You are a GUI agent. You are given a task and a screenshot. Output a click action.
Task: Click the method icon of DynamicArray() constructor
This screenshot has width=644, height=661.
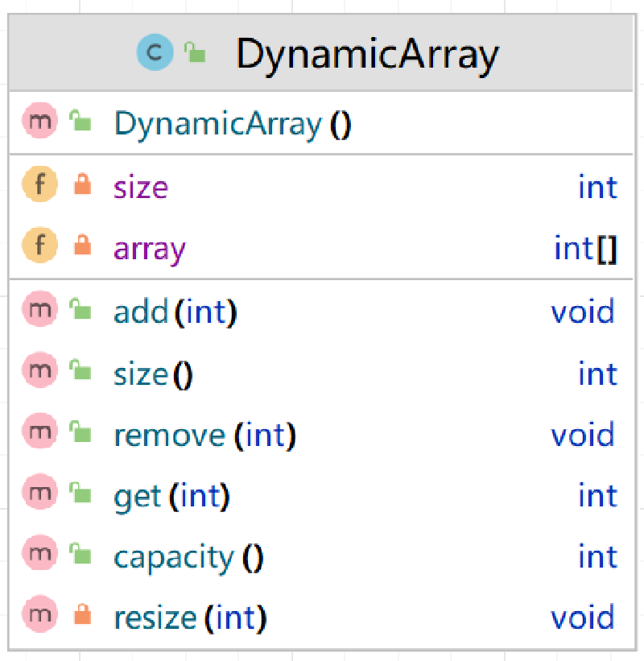click(x=39, y=121)
